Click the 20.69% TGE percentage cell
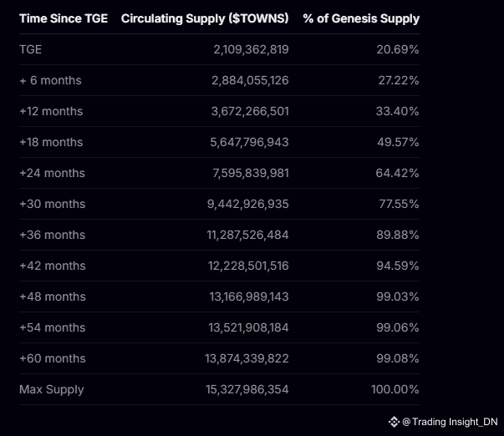Image resolution: width=504 pixels, height=436 pixels. (x=398, y=49)
